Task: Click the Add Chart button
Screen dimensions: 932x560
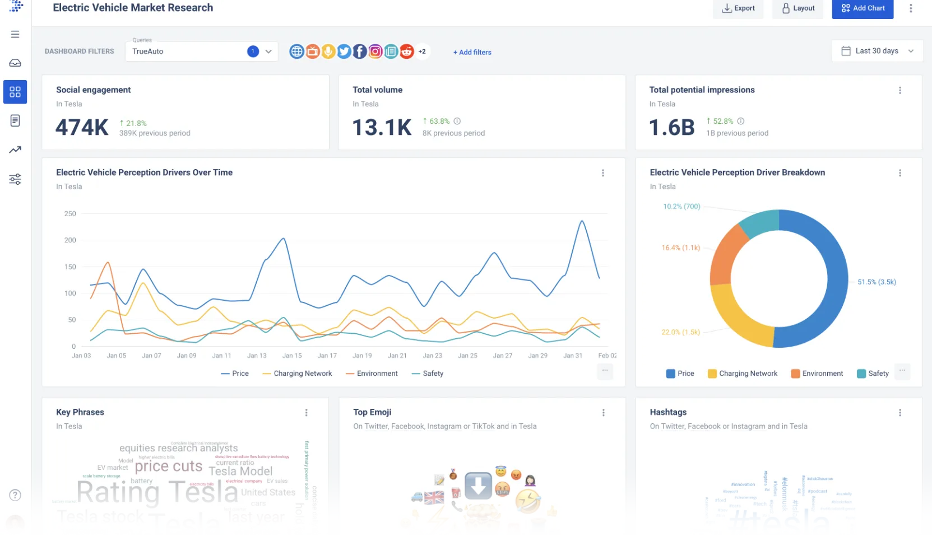Action: (863, 8)
